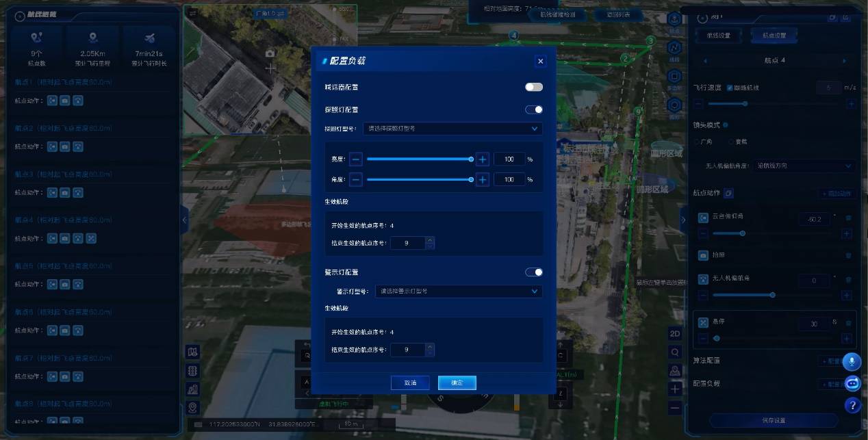Switch map to 2D view icon

[x=675, y=333]
